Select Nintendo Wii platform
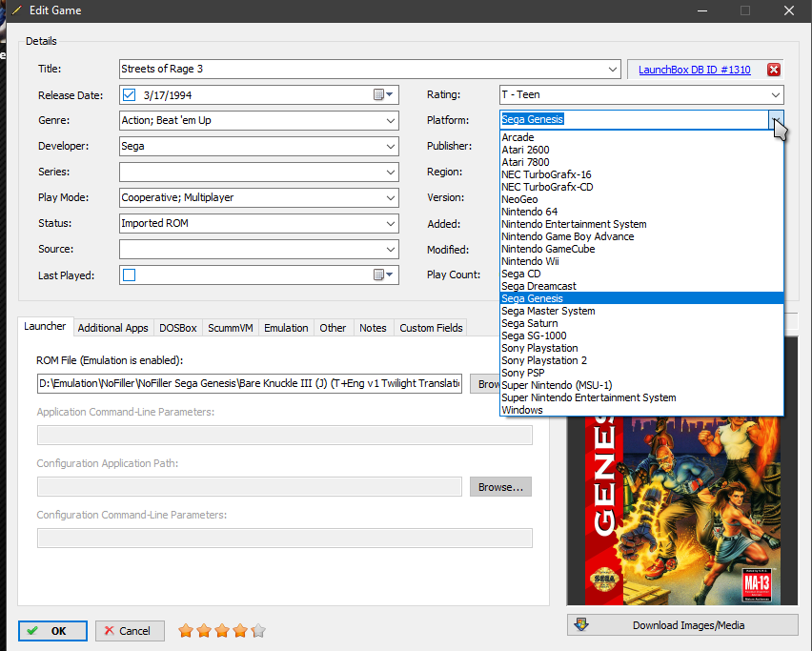Image resolution: width=812 pixels, height=651 pixels. point(641,261)
